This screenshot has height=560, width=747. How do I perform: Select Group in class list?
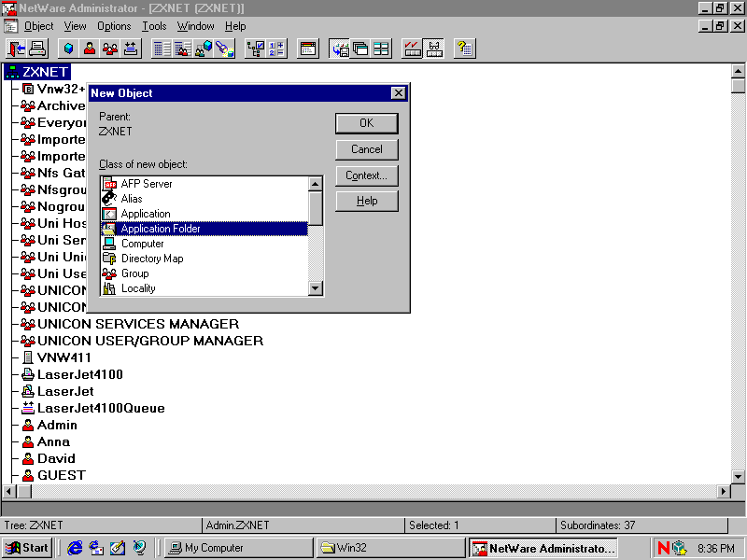point(204,273)
